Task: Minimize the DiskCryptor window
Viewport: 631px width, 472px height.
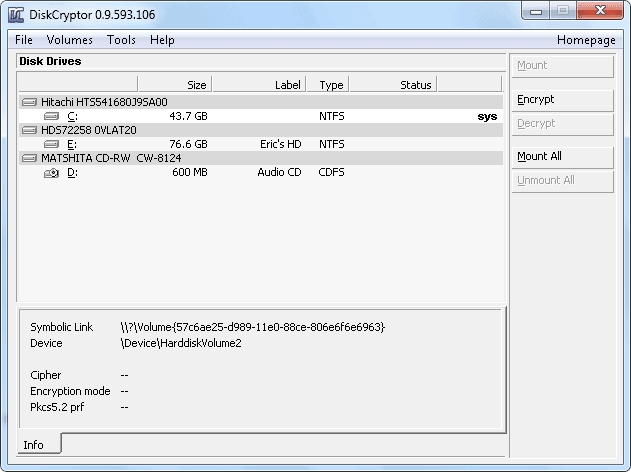Action: click(x=536, y=11)
